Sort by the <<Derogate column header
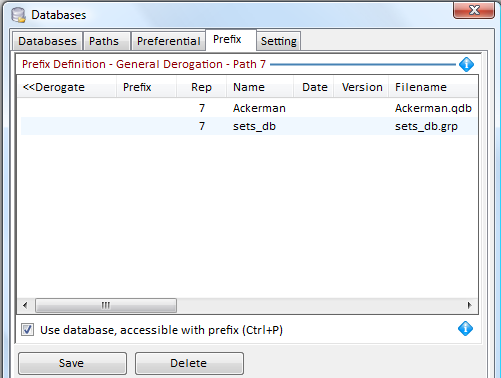This screenshot has width=501, height=378. (67, 87)
